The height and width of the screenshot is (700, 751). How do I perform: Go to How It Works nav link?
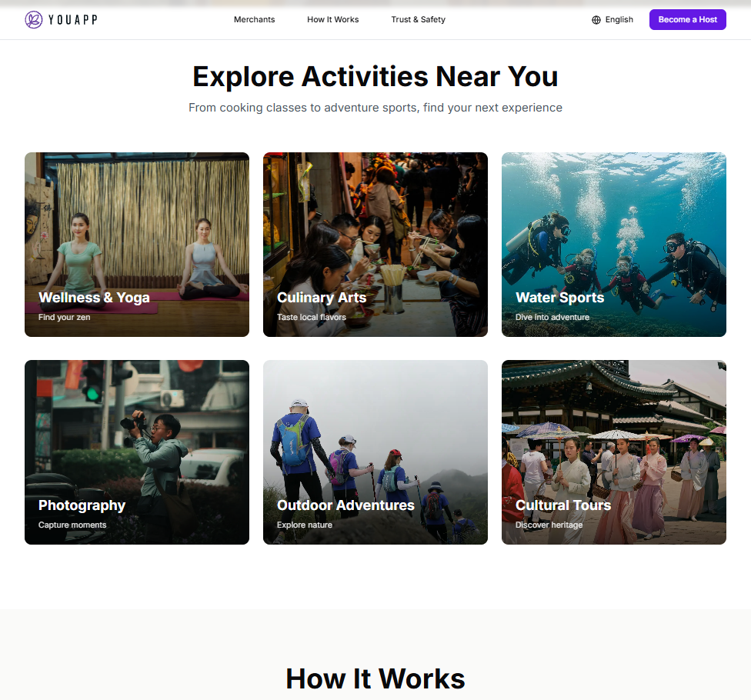(333, 20)
